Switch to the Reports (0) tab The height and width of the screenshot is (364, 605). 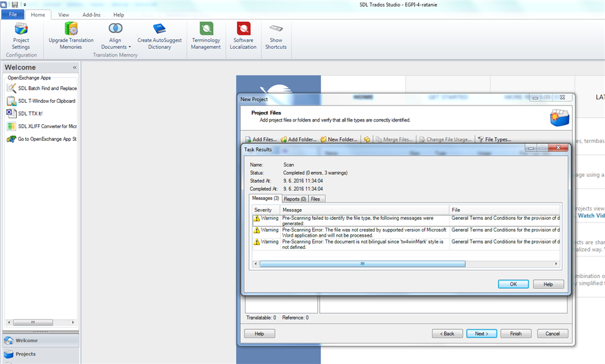point(295,199)
